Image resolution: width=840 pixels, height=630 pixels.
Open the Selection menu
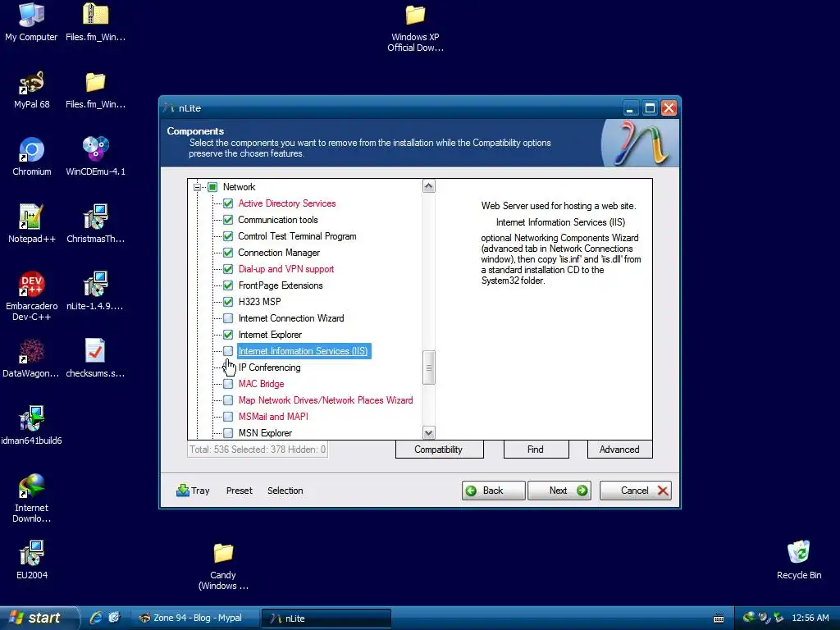pyautogui.click(x=285, y=491)
